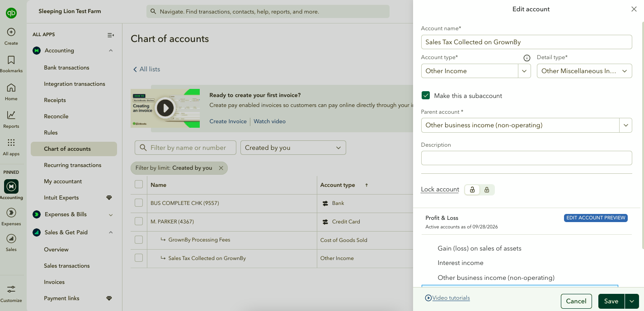Remove the Created by you filter chip
This screenshot has width=644, height=311.
coord(221,168)
